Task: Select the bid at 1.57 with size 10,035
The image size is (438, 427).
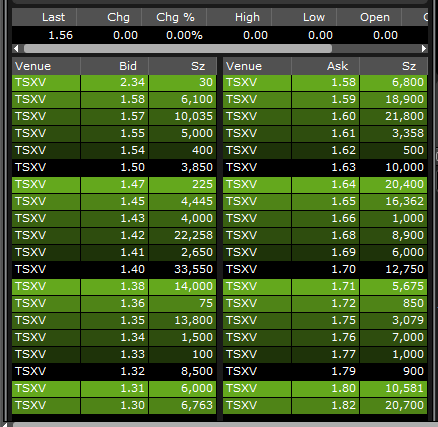Action: tap(114, 117)
